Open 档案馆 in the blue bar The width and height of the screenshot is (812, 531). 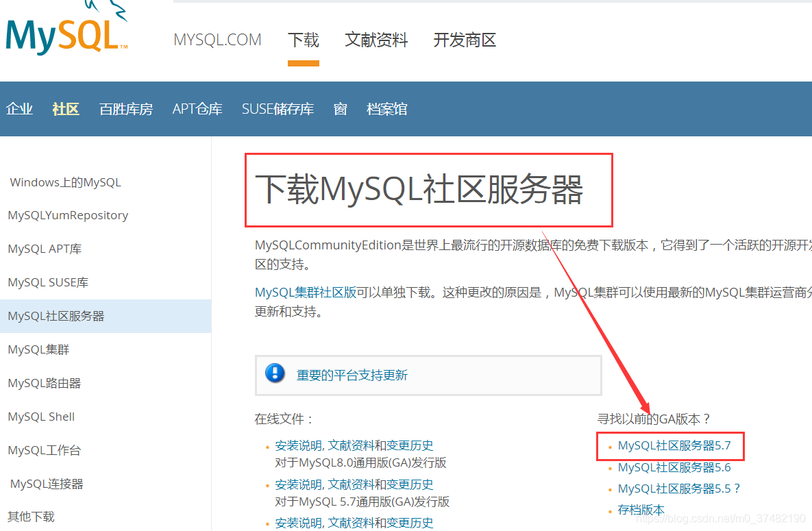(387, 109)
